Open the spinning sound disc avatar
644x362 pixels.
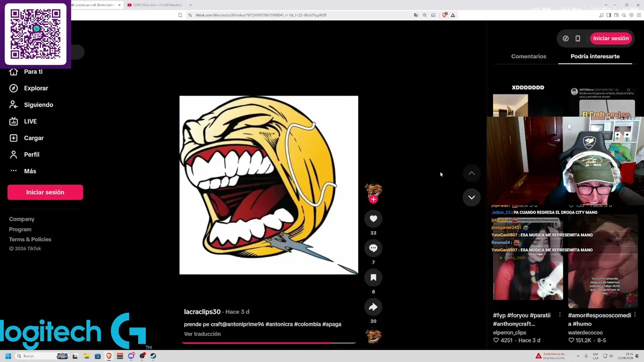tap(373, 336)
